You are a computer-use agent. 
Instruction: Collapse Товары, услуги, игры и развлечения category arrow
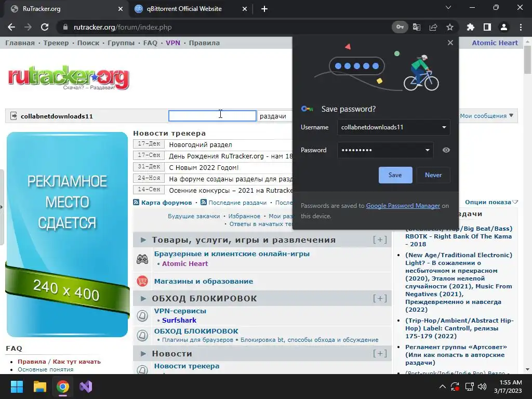click(x=143, y=240)
